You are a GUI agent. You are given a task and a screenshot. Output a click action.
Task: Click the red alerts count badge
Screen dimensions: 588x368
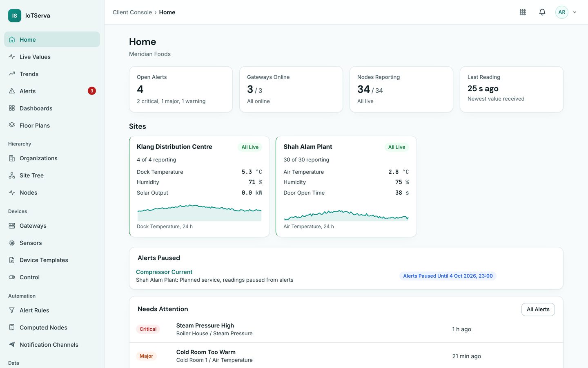tap(92, 91)
